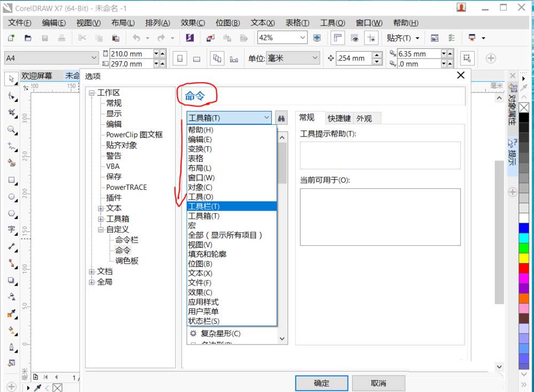The width and height of the screenshot is (534, 392).
Task: Select the Shape edit tool
Action: click(x=12, y=97)
